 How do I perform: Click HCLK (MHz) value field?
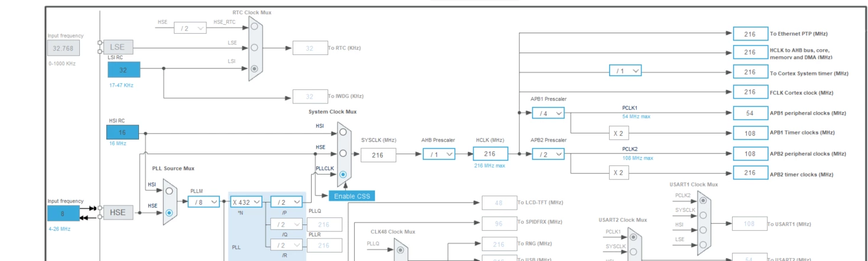click(x=490, y=154)
